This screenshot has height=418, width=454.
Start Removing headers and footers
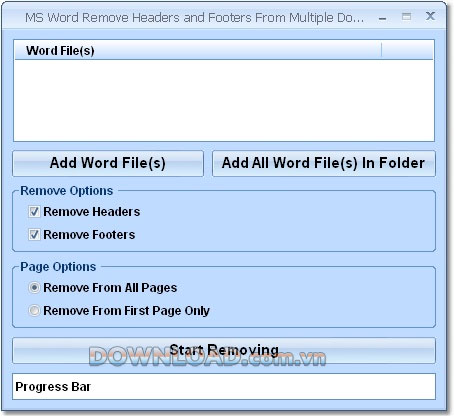[x=224, y=351]
